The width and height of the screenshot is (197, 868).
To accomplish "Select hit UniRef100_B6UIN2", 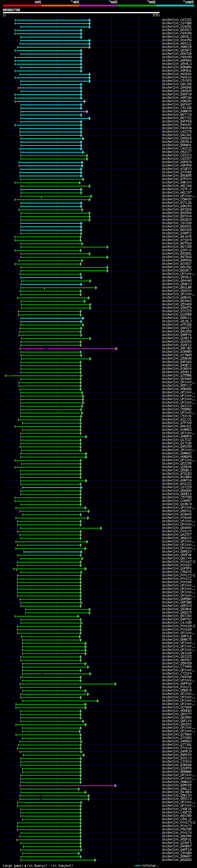I will tap(177, 267).
